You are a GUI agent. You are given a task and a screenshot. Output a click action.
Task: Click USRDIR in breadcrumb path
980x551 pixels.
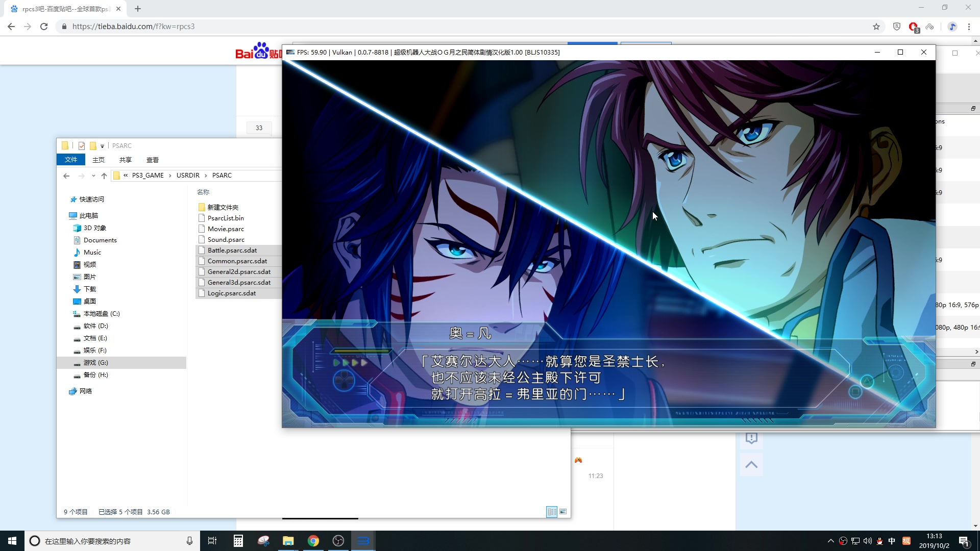click(x=188, y=175)
